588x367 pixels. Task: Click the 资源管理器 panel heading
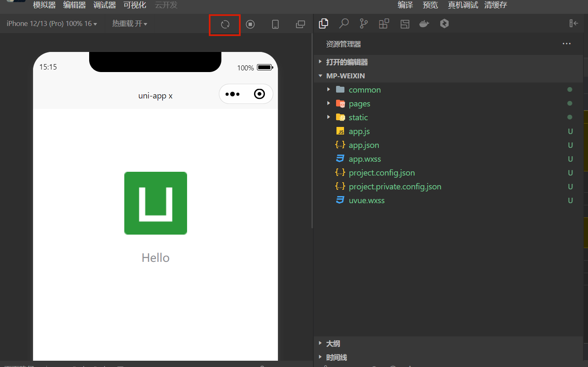(343, 44)
